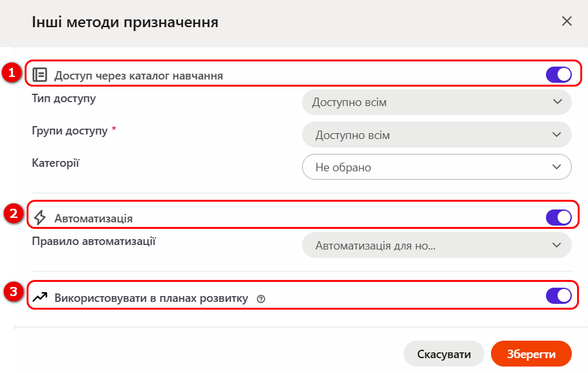Screen dimensions: 588x373
Task: Expand the Правило автоматизації dropdown
Action: pos(437,245)
